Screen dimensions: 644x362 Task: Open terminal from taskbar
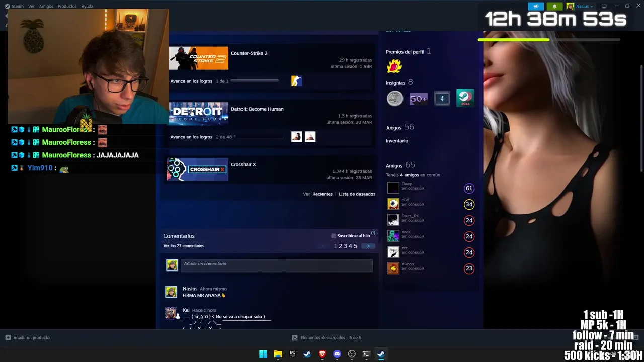tap(366, 354)
